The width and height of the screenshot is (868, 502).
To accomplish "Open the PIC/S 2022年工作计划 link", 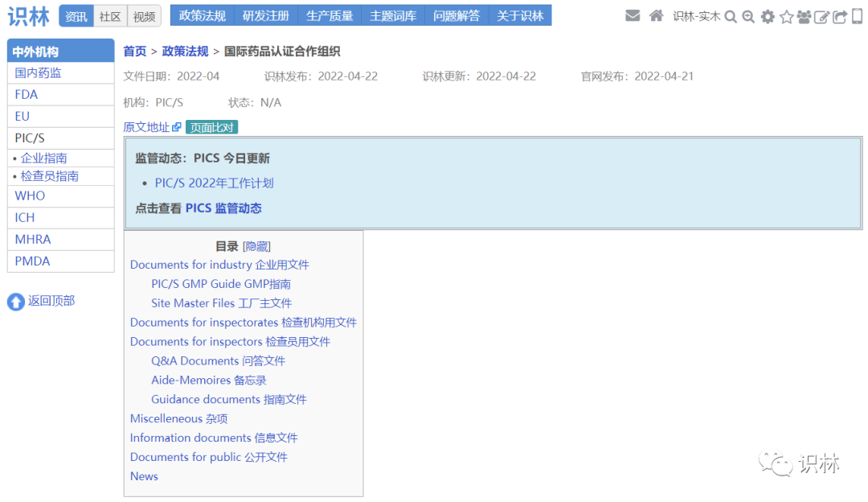I will pyautogui.click(x=215, y=183).
